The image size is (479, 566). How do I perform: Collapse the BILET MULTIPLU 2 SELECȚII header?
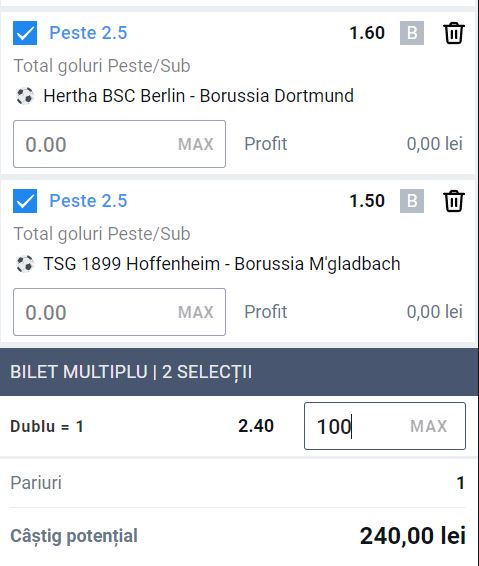[239, 372]
